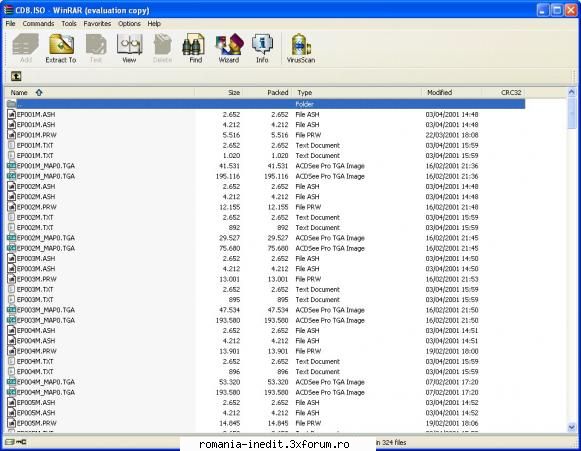This screenshot has width=581, height=451.
Task: Select EP001M.ASH with size 2.652
Action: pos(36,115)
